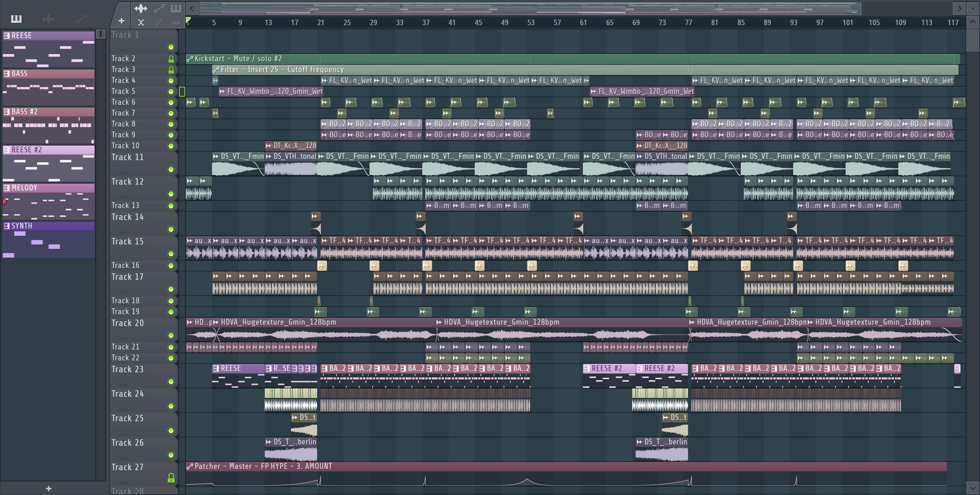Screen dimensions: 980x495
Task: Open the first REESE pattern clip menu on Track 23
Action: tap(216, 368)
